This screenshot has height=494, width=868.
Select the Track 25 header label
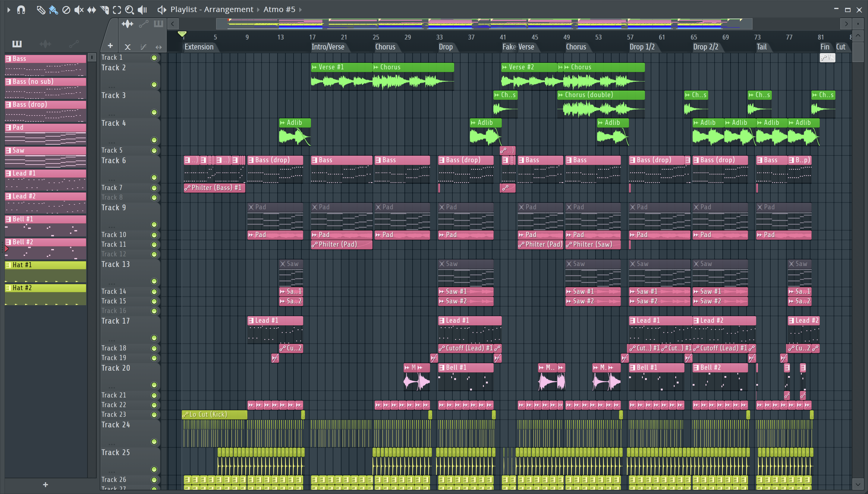tap(115, 453)
